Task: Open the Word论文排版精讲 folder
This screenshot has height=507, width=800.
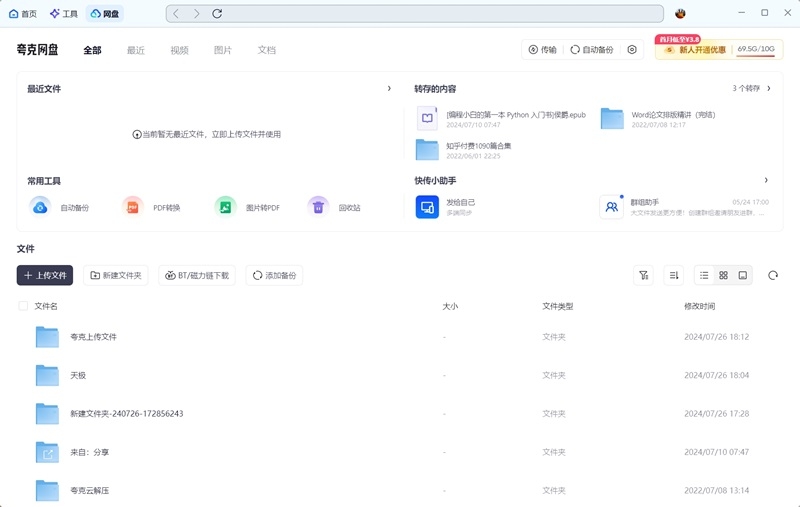Action: (x=659, y=119)
